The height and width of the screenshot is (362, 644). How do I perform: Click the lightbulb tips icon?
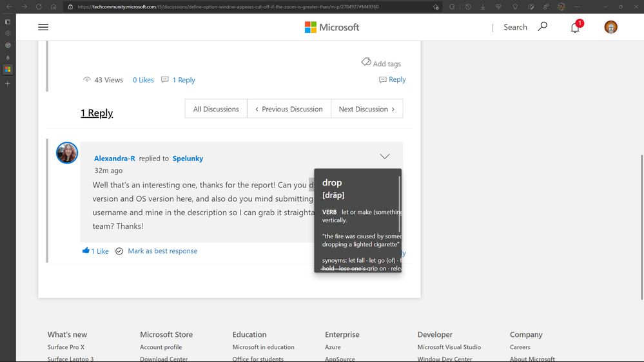click(x=514, y=6)
